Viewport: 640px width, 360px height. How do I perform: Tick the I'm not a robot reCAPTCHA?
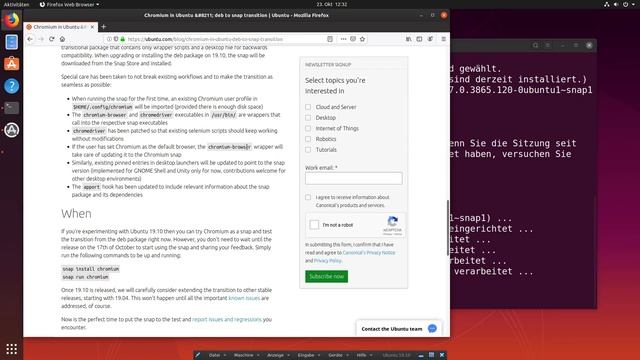(314, 224)
